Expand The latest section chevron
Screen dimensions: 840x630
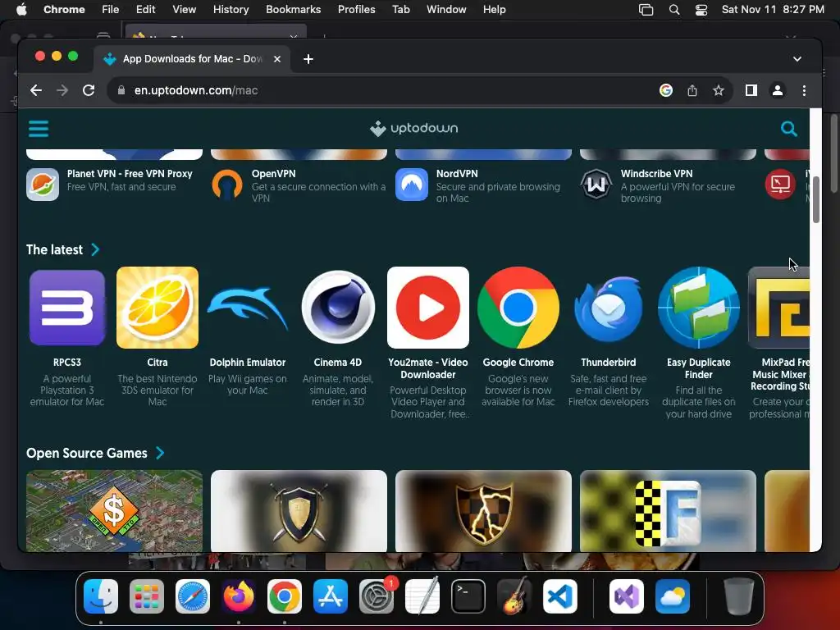pos(95,249)
